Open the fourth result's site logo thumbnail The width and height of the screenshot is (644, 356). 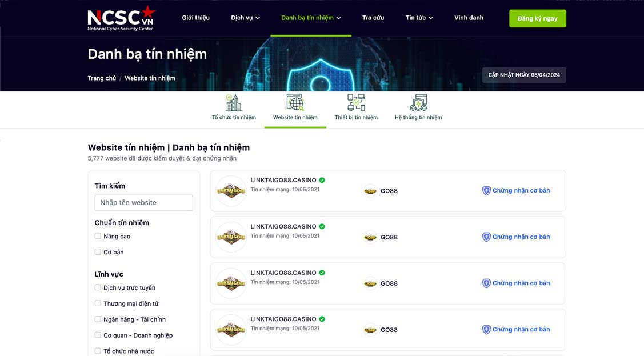[x=231, y=330]
